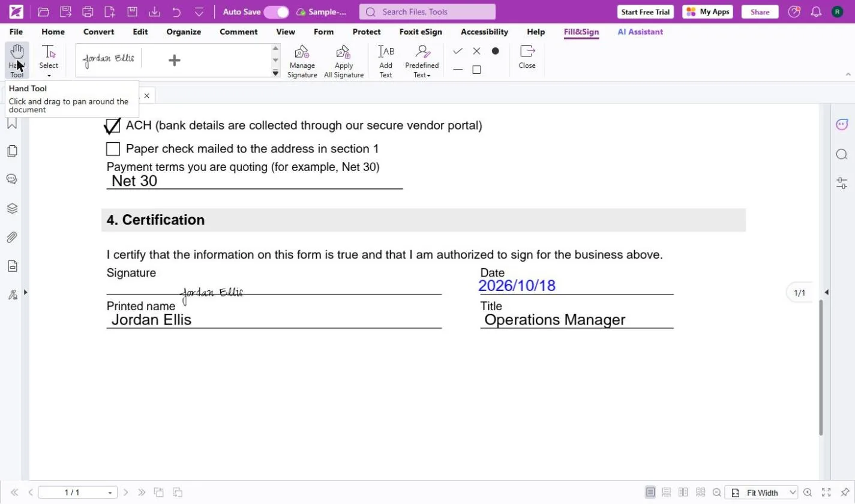This screenshot has width=855, height=504.
Task: Open the Manage Signature tool
Action: [302, 61]
